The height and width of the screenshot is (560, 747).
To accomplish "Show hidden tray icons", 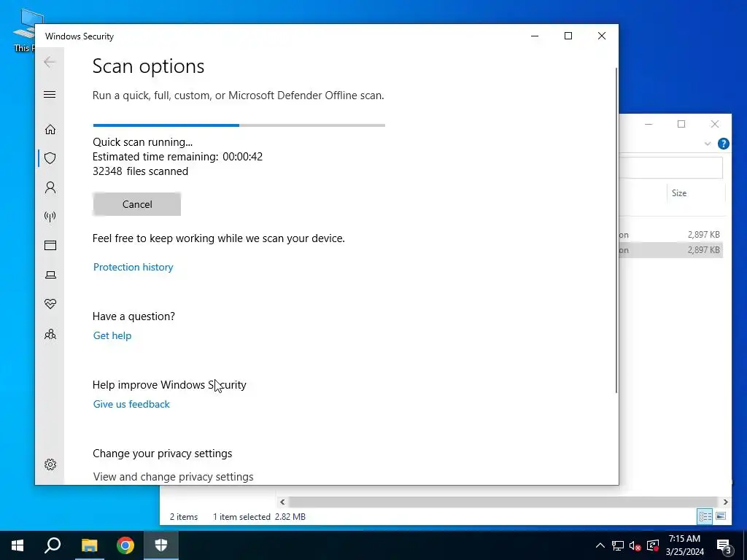I will pos(600,545).
